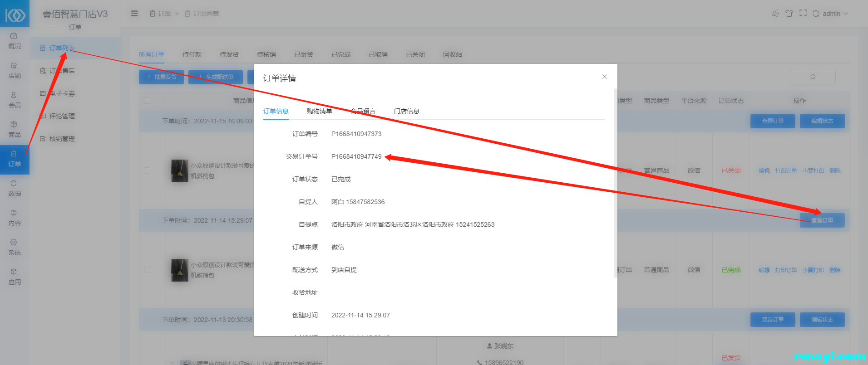Open the 应用 apps sidebar section
This screenshot has height=365, width=868.
(x=15, y=277)
